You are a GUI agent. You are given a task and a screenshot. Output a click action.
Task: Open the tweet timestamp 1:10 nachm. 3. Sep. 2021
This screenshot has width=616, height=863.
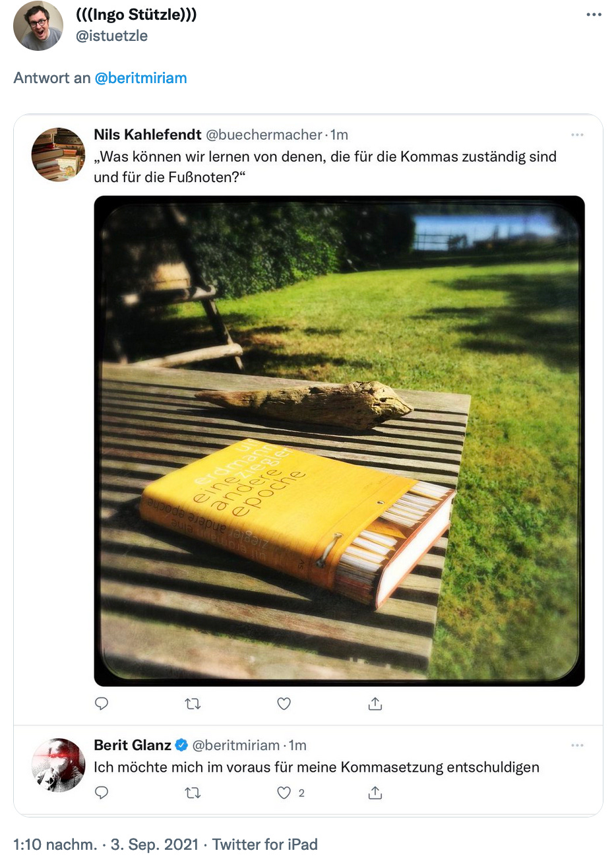[106, 845]
